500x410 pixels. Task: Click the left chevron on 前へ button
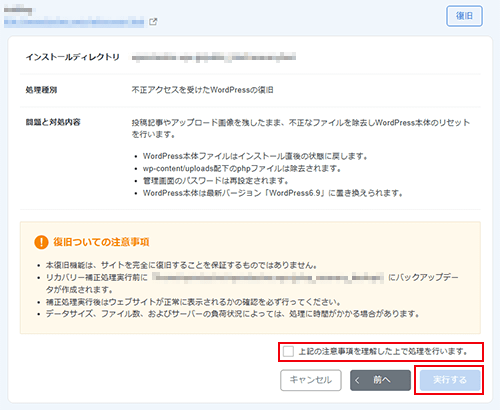click(357, 380)
